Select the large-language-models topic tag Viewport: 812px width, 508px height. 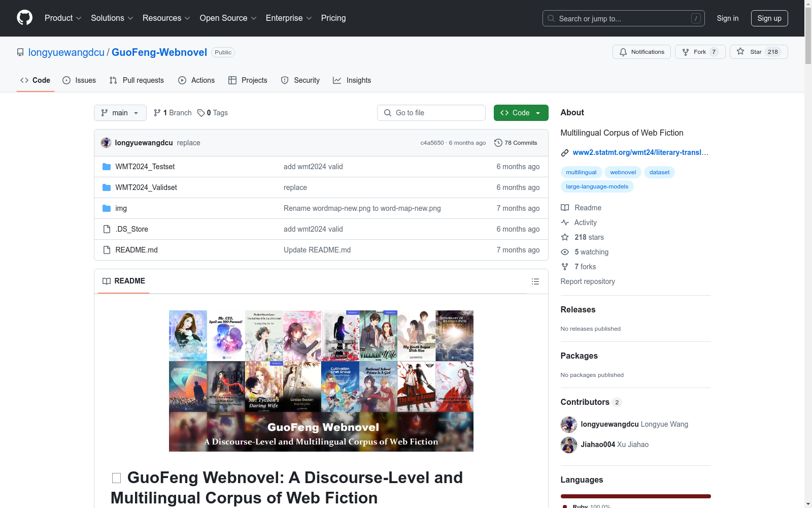[x=597, y=186]
